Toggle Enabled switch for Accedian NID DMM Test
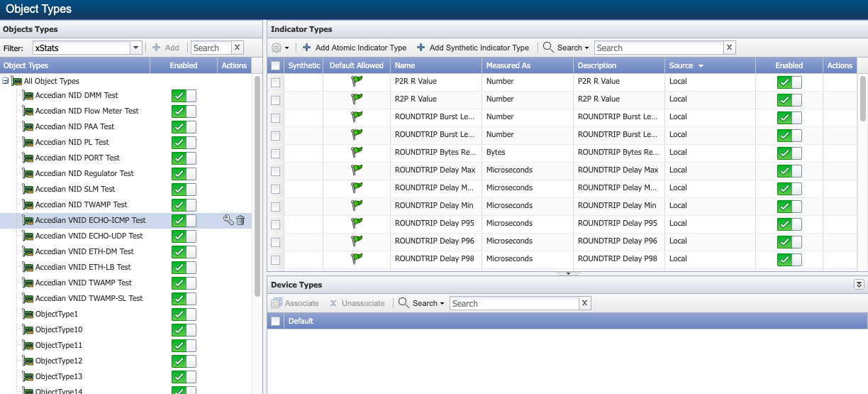The image size is (868, 394). pyautogui.click(x=184, y=96)
